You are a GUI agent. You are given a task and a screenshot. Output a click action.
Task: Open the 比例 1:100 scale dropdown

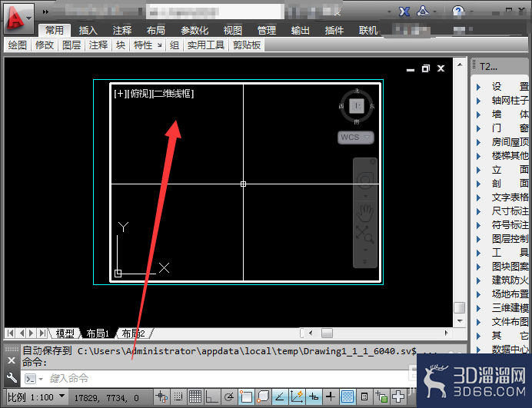[36, 397]
